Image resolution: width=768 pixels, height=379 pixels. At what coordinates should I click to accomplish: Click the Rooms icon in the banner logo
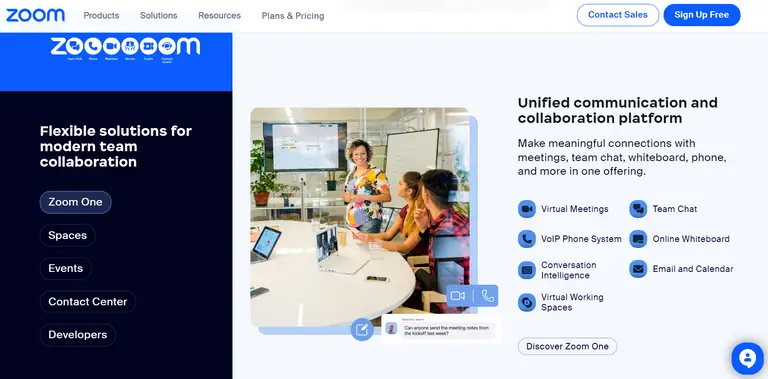[x=130, y=47]
